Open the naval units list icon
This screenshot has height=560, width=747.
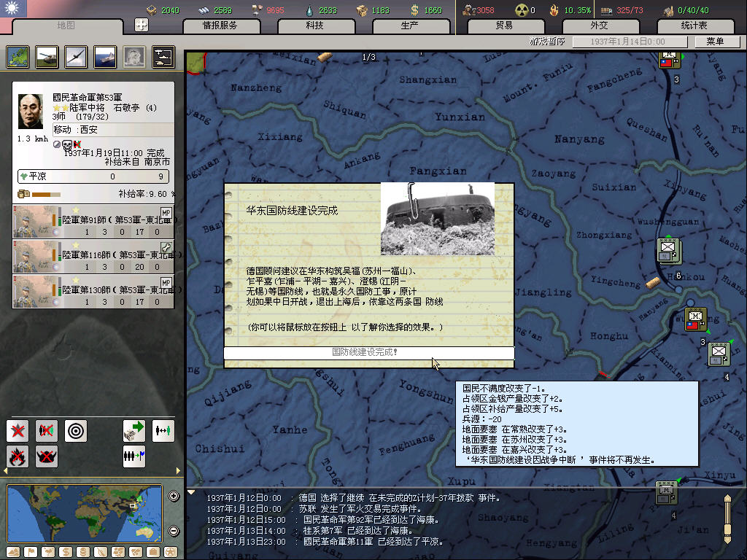(104, 56)
